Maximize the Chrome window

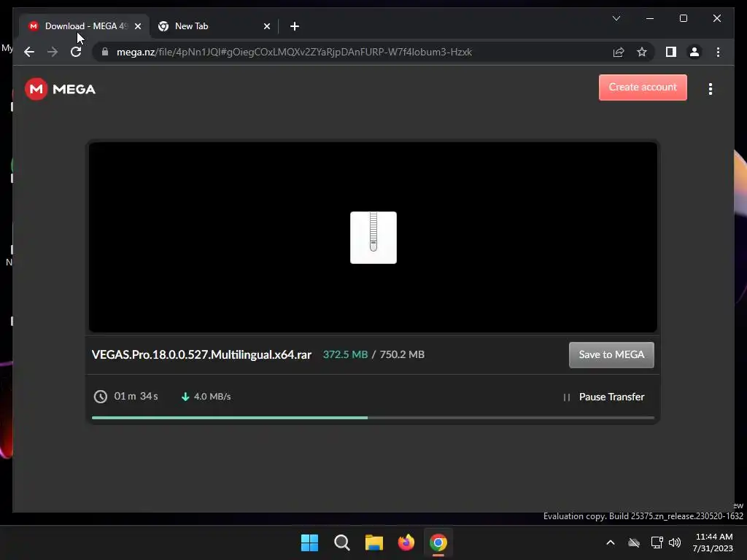[x=683, y=18]
